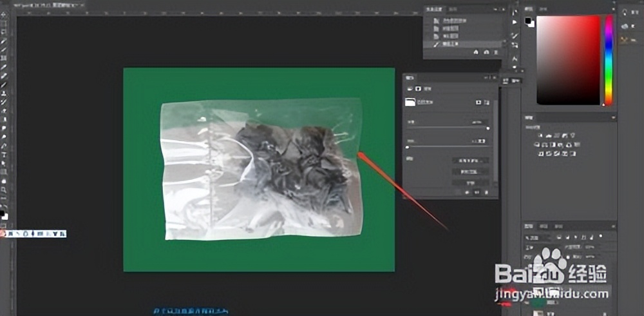
Task: Select the Horizontal Type tool
Action: point(4,155)
